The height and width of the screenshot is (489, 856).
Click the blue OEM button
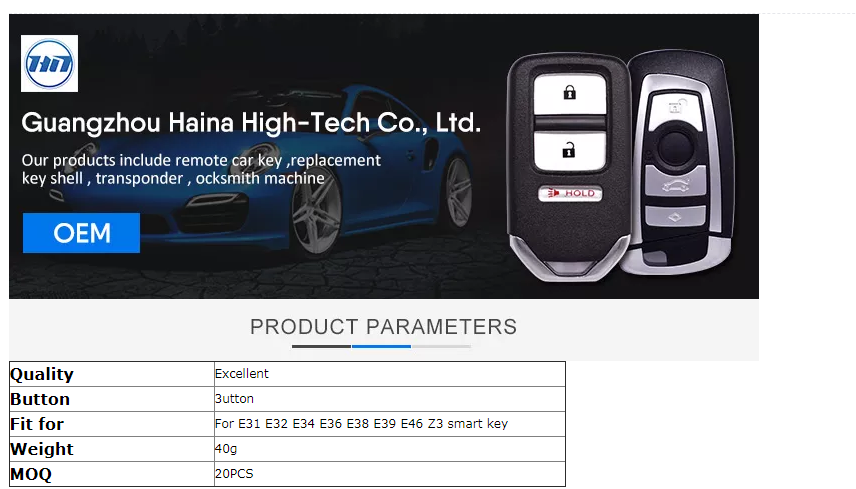click(81, 233)
